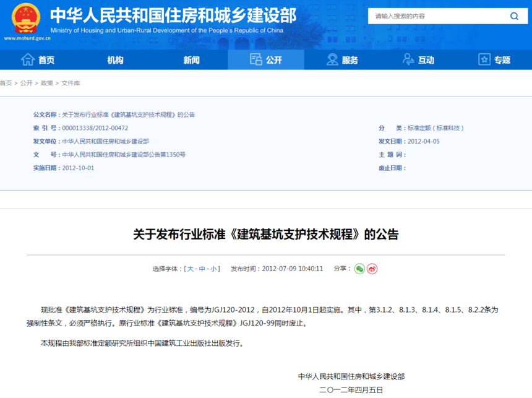Click the 互动 navigation label
The width and height of the screenshot is (532, 398).
(426, 60)
